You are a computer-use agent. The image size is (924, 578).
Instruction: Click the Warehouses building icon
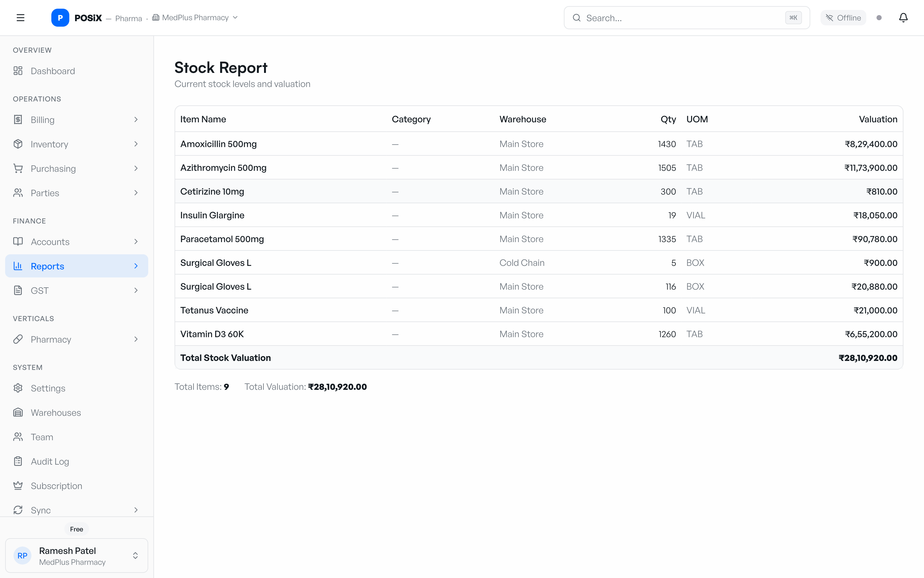pos(18,413)
